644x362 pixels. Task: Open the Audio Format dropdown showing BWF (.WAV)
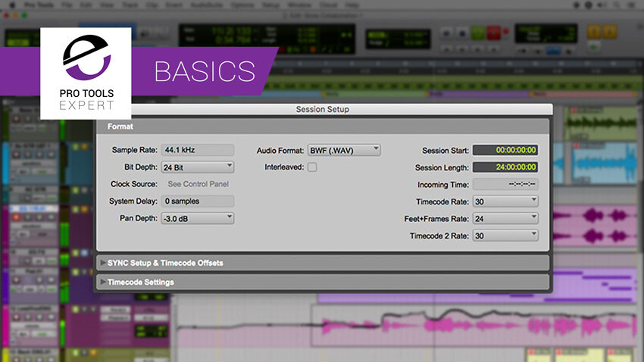click(x=344, y=150)
